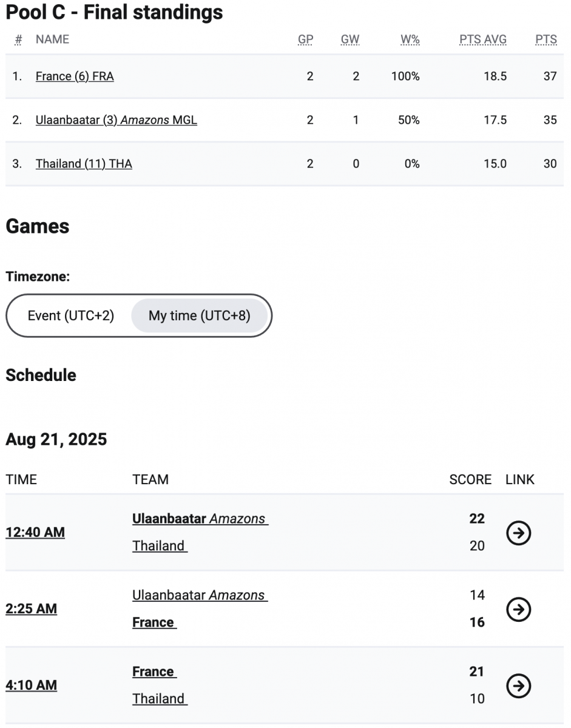Click the 2:25 AM game time link
This screenshot has height=728, width=571.
click(32, 608)
